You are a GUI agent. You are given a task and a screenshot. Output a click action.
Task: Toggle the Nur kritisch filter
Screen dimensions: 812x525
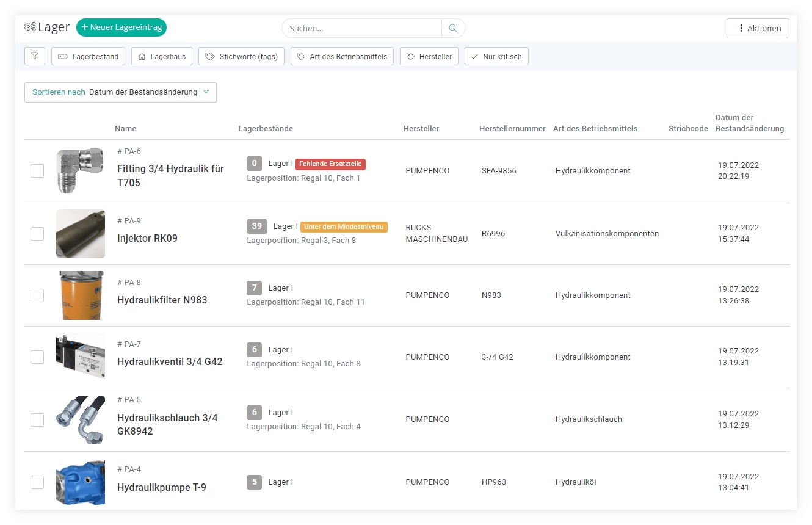tap(496, 56)
